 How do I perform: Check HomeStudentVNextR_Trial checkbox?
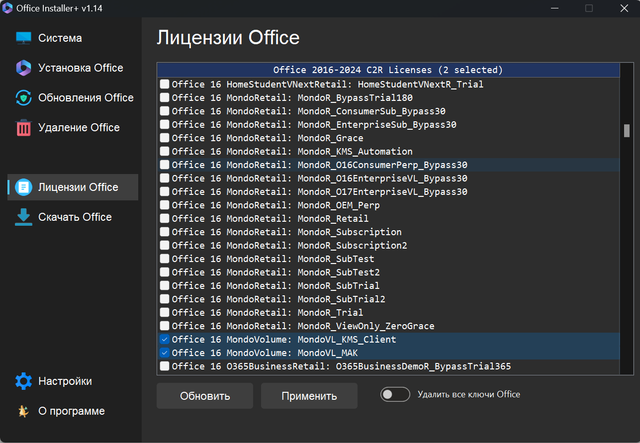164,84
